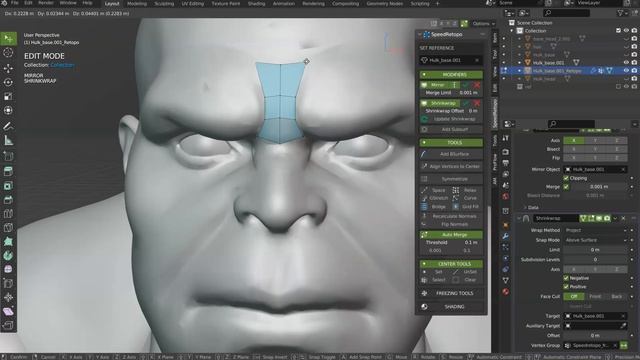Open Modifier properties wrench tab
Screen dimensions: 640x360
[506, 236]
